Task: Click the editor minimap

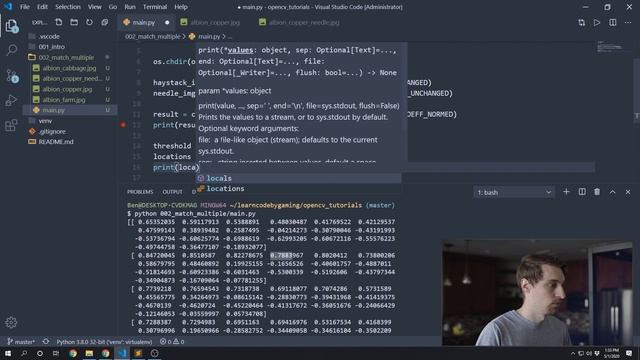Action: tap(610, 47)
